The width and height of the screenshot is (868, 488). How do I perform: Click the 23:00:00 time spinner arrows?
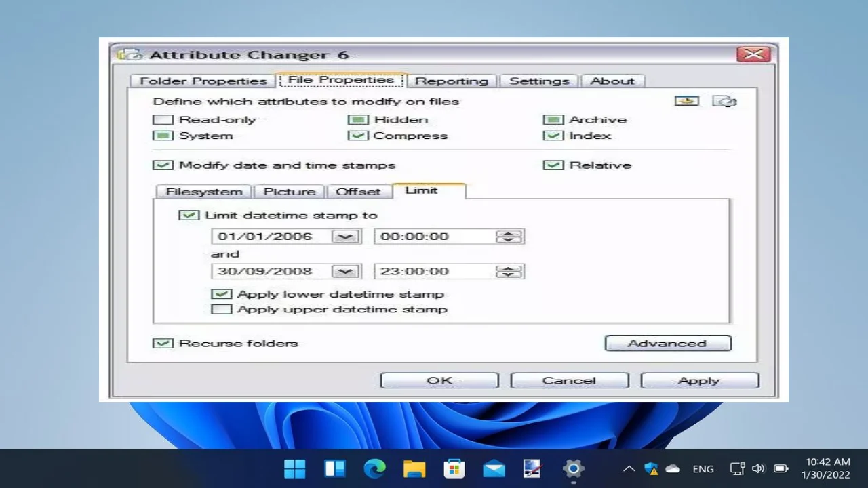(509, 271)
